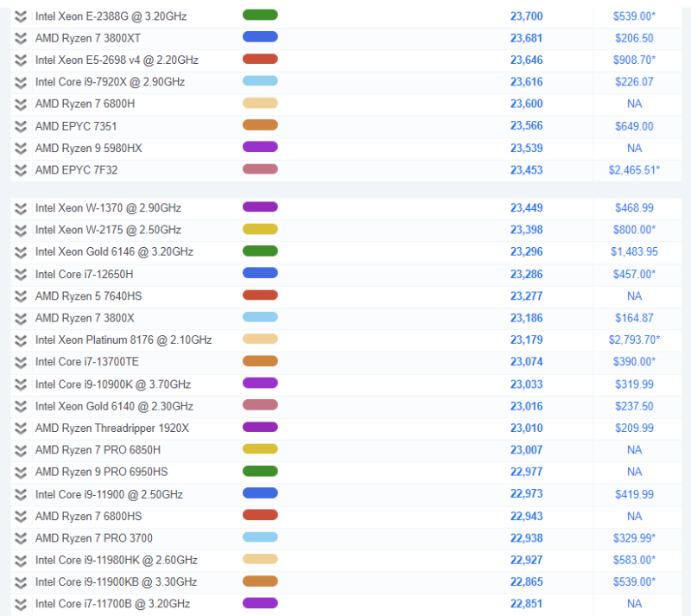Open the Intel Xeon E5-2698 v4 @ 2.20GHz link

(x=117, y=60)
